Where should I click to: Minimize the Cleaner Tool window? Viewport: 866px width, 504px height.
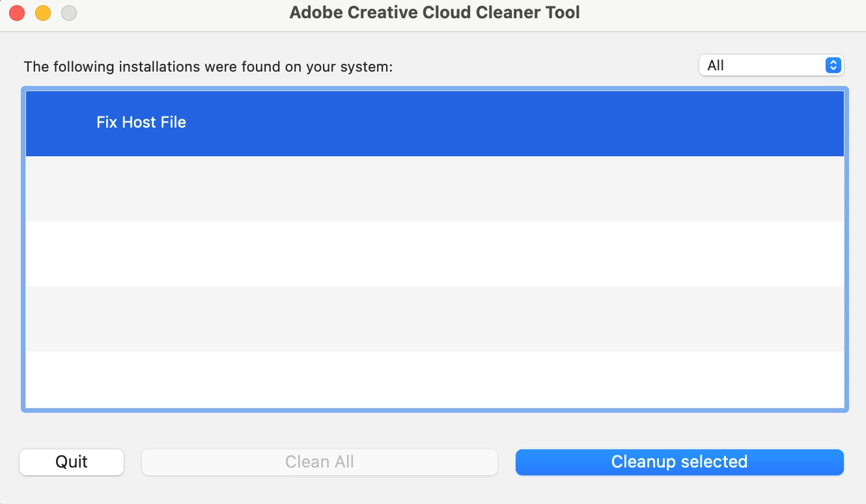click(43, 13)
